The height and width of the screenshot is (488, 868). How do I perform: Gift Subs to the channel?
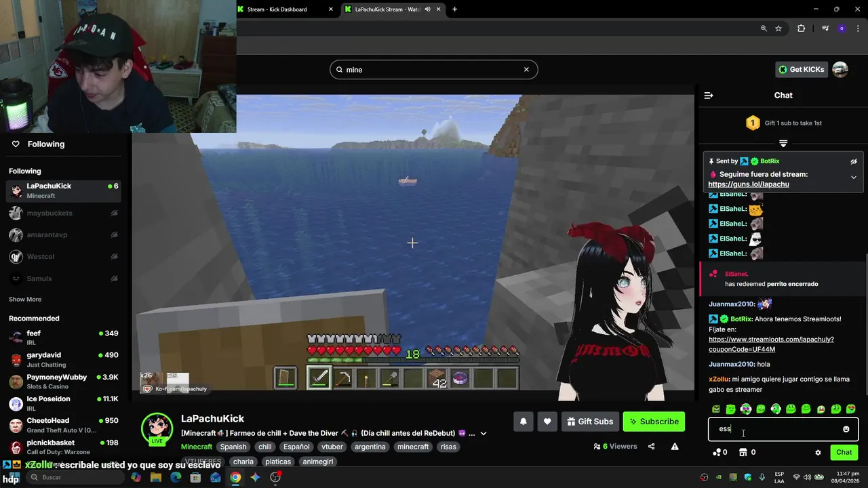[590, 422]
